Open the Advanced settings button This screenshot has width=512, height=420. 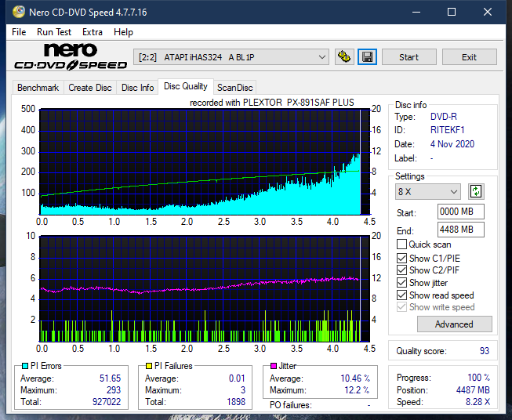coord(454,324)
